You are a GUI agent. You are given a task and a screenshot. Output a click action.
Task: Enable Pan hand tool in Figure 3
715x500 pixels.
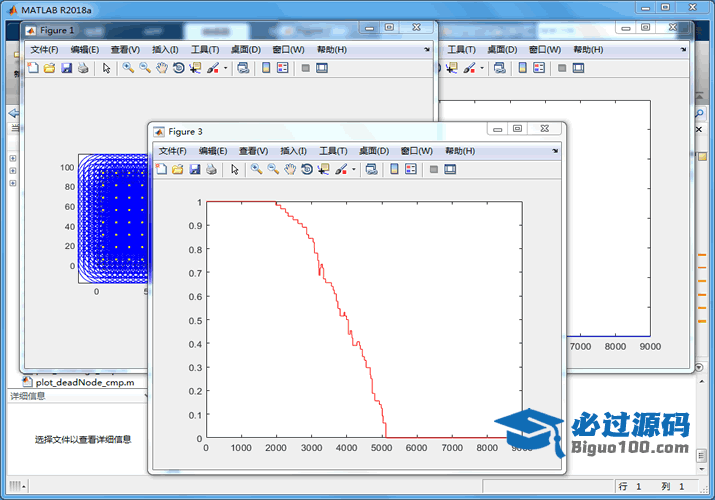290,170
